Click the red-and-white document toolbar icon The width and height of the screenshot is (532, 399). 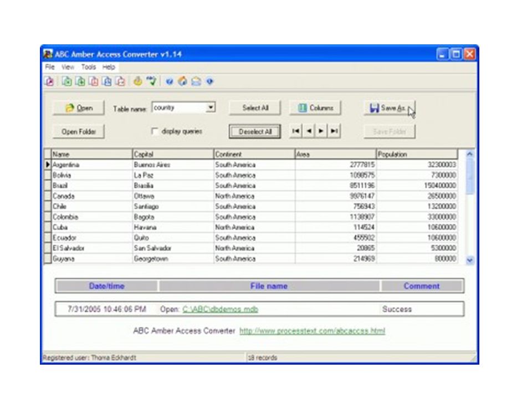click(121, 81)
